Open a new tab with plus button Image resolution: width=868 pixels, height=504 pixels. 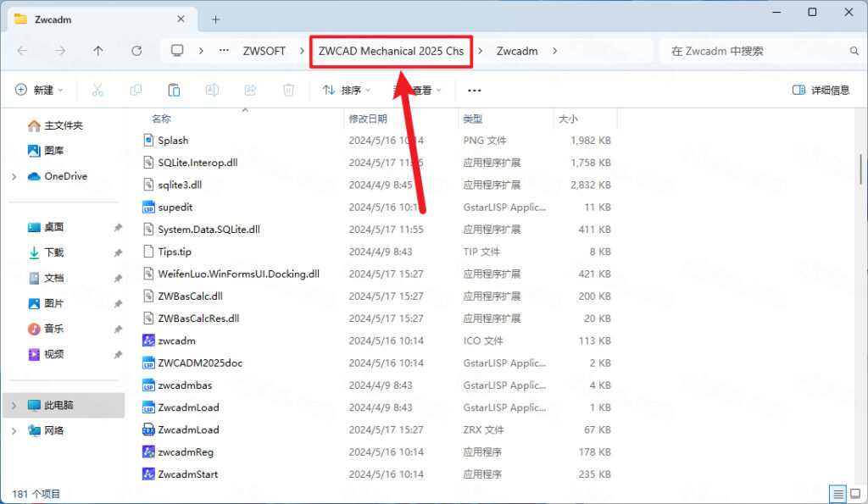[x=215, y=19]
